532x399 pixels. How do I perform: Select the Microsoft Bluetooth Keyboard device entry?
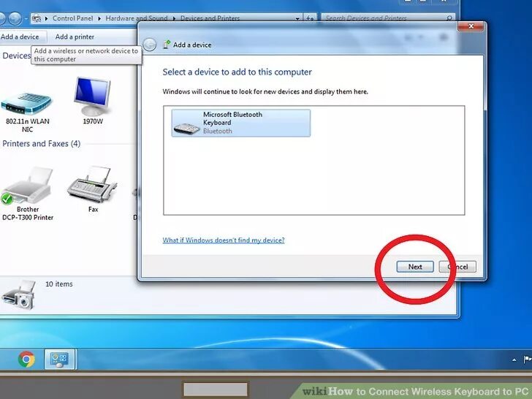[241, 123]
